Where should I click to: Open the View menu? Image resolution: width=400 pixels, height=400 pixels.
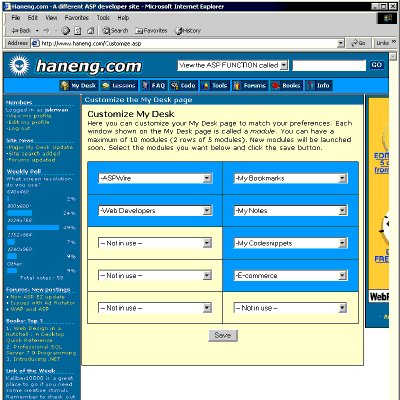pos(51,18)
